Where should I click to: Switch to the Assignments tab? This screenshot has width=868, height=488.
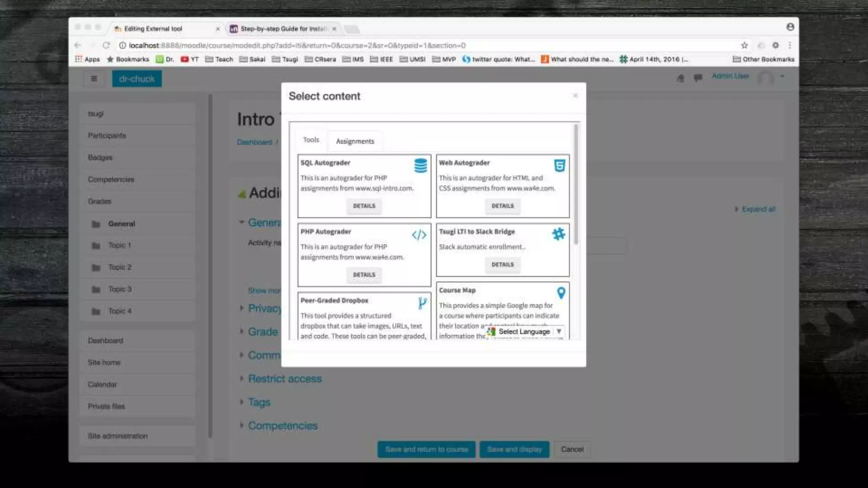coord(355,141)
